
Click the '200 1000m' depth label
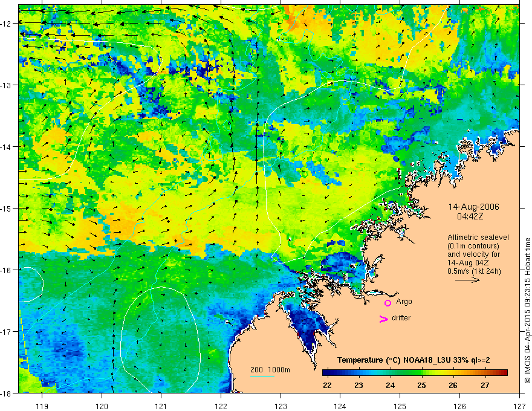click(x=270, y=370)
